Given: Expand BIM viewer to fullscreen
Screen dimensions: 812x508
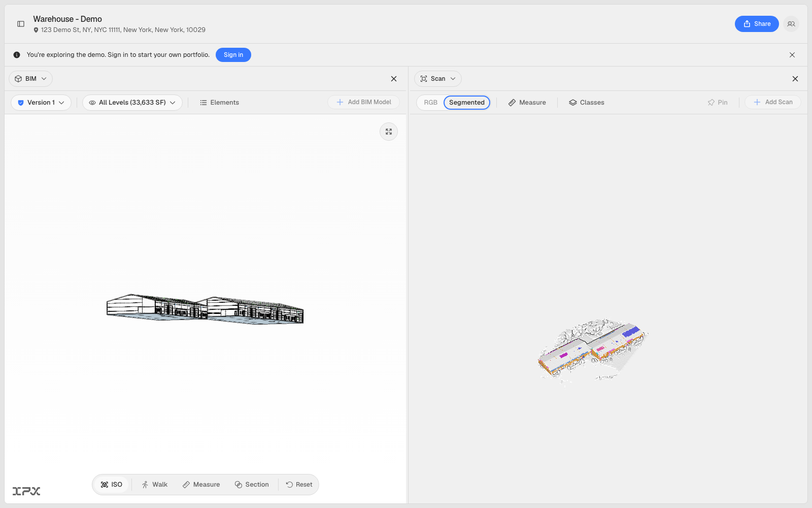Looking at the screenshot, I should coord(389,132).
